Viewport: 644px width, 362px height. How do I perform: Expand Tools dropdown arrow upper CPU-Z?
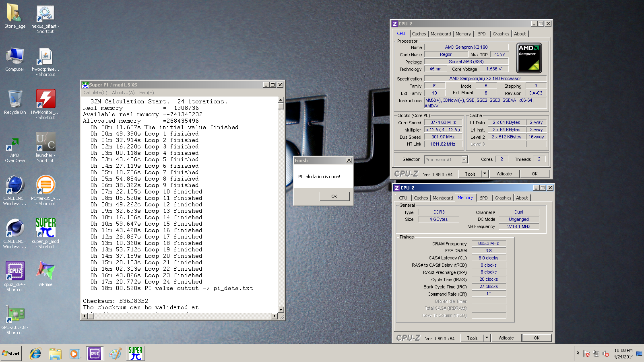485,174
